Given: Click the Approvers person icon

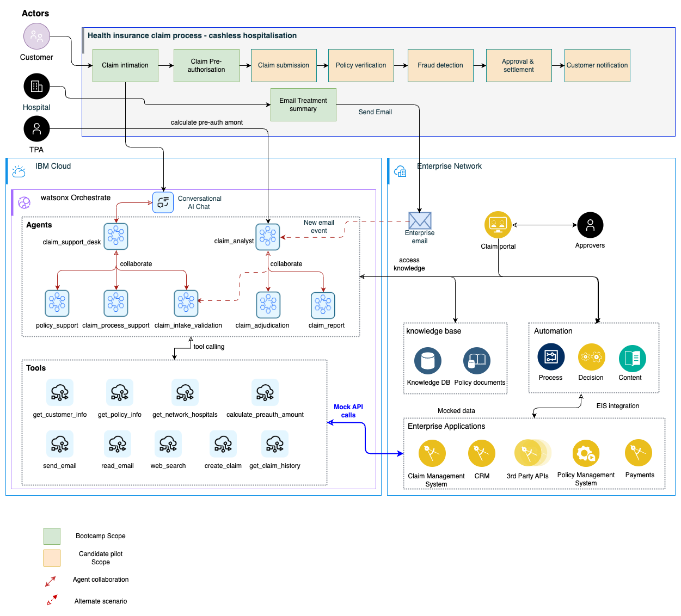Looking at the screenshot, I should pyautogui.click(x=590, y=225).
